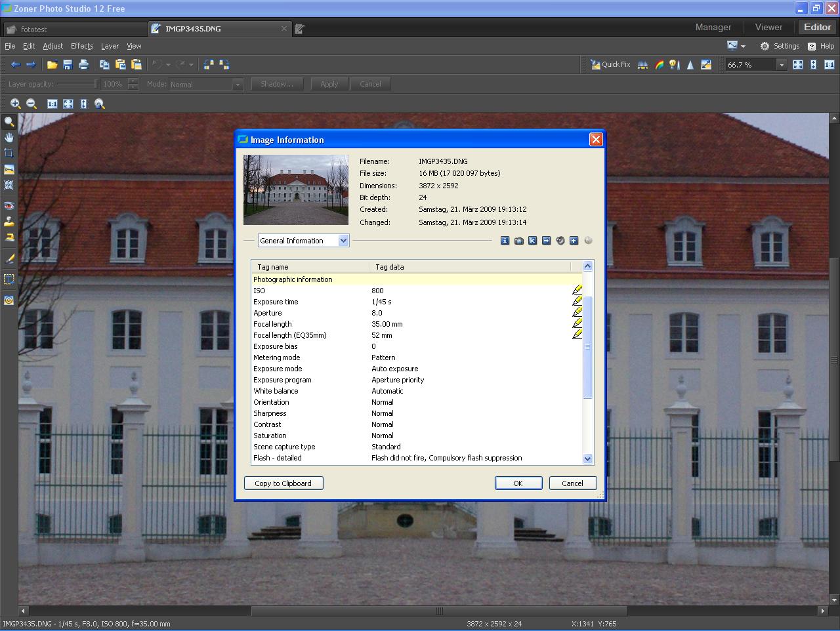The height and width of the screenshot is (631, 840).
Task: Click the pencil edit icon beside ISO
Action: (x=577, y=290)
